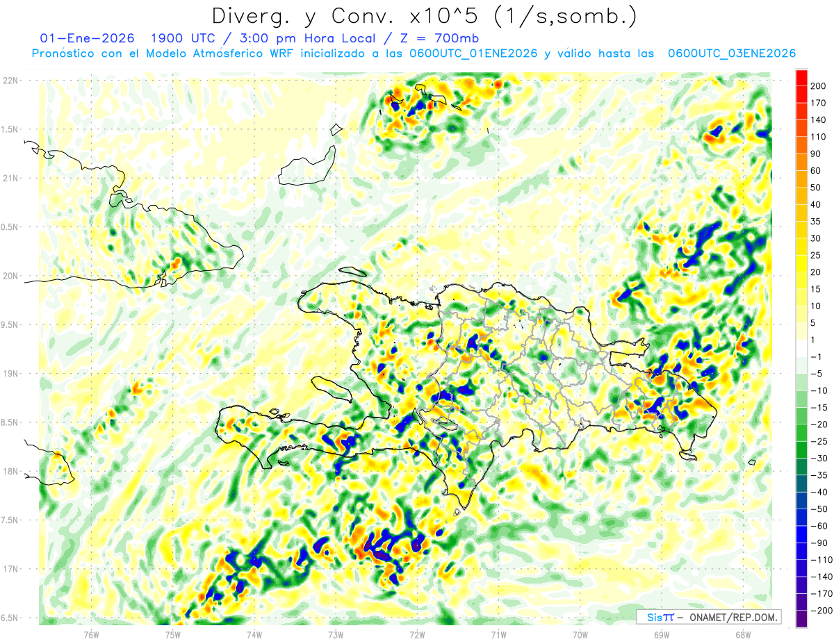Image resolution: width=834 pixels, height=644 pixels.
Task: Click the '8.5N' latitude axis label
Action: coord(10,422)
